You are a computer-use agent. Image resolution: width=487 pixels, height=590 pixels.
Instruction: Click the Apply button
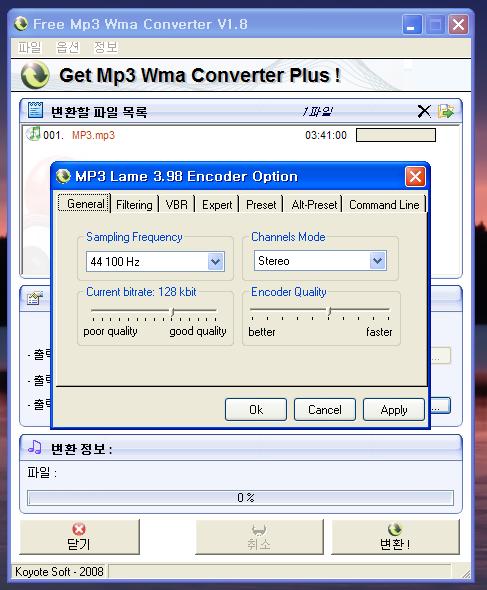pyautogui.click(x=394, y=409)
